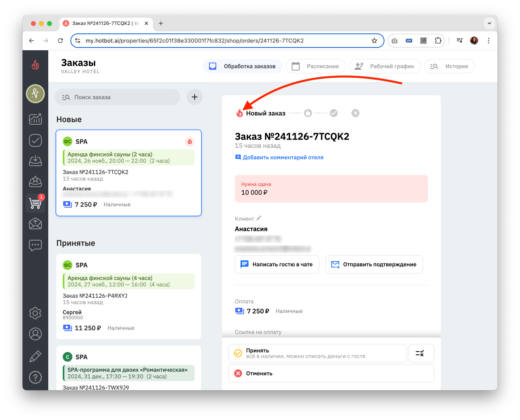Screen dimensions: 520x420
Task: Click Заказ №241126-P4RXYJ text
Action: tap(95, 296)
